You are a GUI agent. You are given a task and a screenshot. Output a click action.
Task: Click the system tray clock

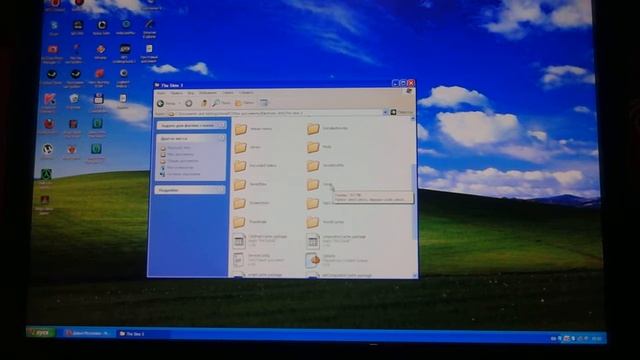(596, 339)
